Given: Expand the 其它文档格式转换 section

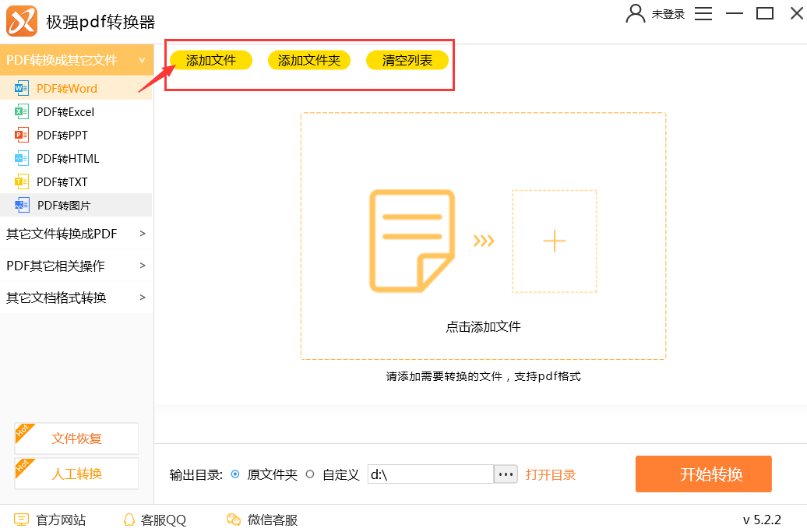Looking at the screenshot, I should point(142,298).
